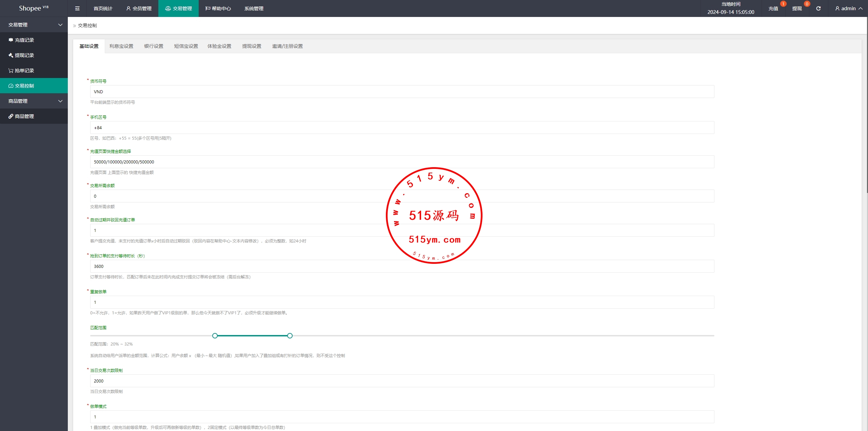Open 会员管理 in the top menu
Image resolution: width=868 pixels, height=431 pixels.
coord(139,8)
